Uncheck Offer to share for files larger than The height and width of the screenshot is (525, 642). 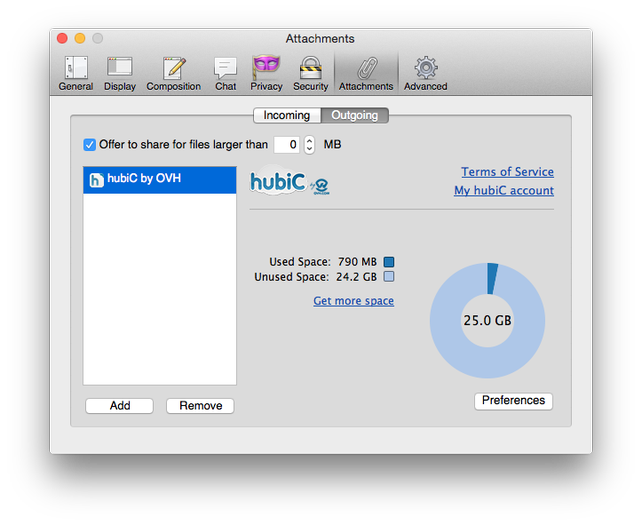tap(89, 145)
